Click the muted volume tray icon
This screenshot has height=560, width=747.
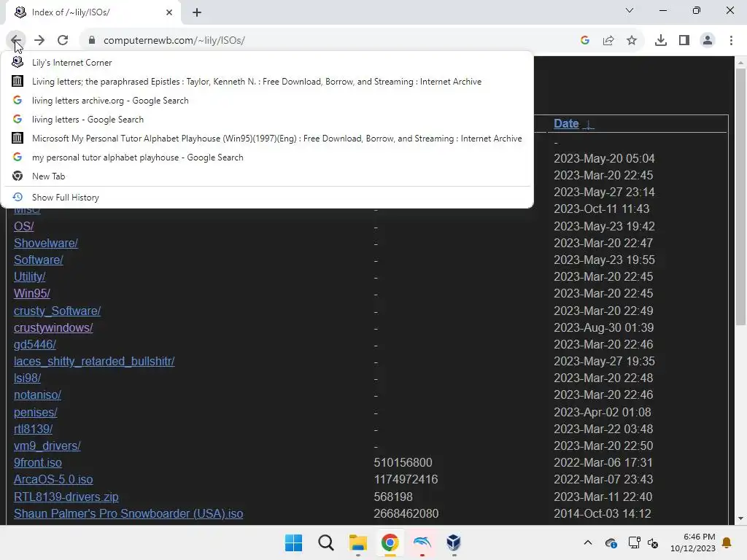[653, 542]
